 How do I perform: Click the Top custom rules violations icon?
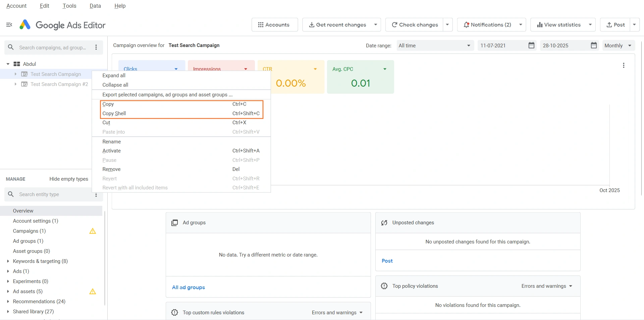pyautogui.click(x=175, y=313)
